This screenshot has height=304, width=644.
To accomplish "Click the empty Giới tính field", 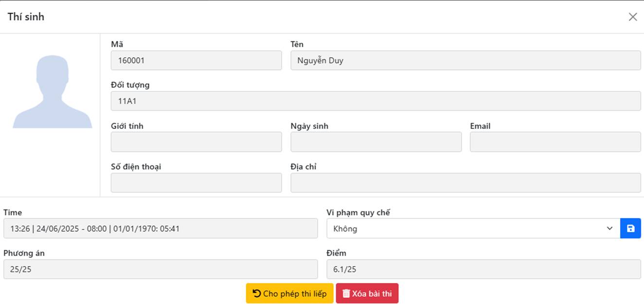I will [197, 142].
